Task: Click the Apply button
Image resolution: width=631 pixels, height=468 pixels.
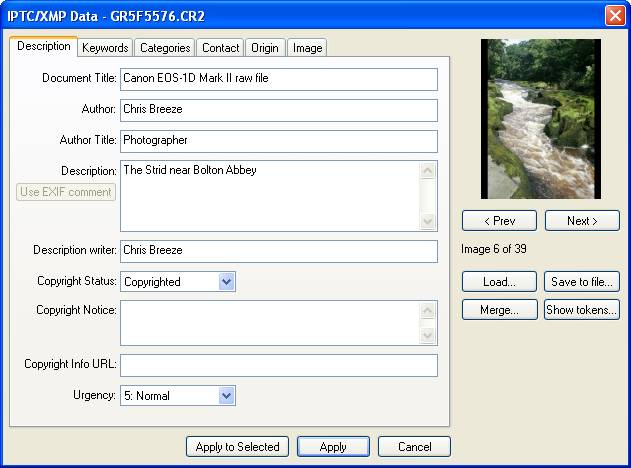Action: click(x=333, y=447)
